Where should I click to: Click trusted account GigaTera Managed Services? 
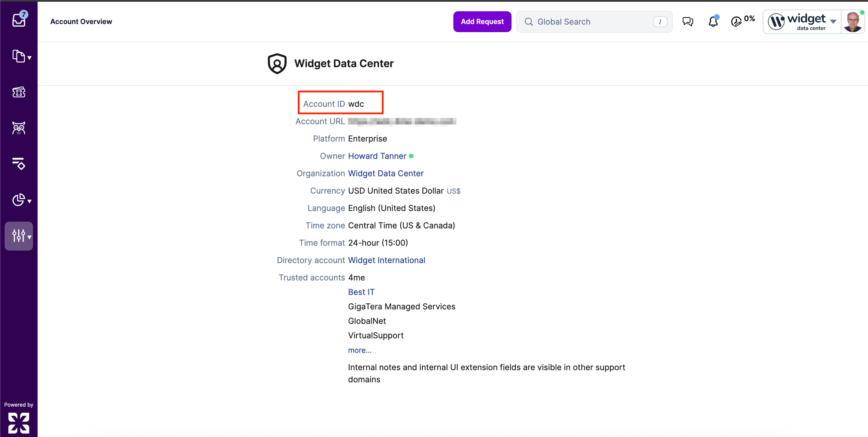pos(401,307)
